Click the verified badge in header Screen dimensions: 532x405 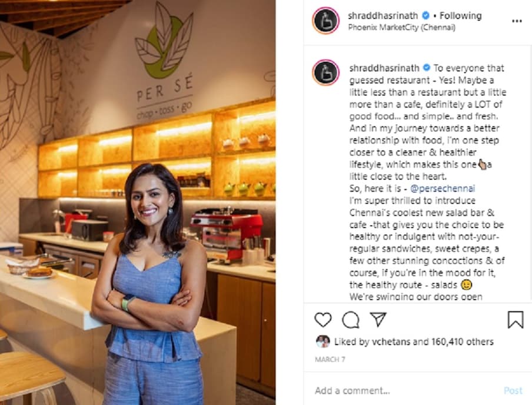425,16
